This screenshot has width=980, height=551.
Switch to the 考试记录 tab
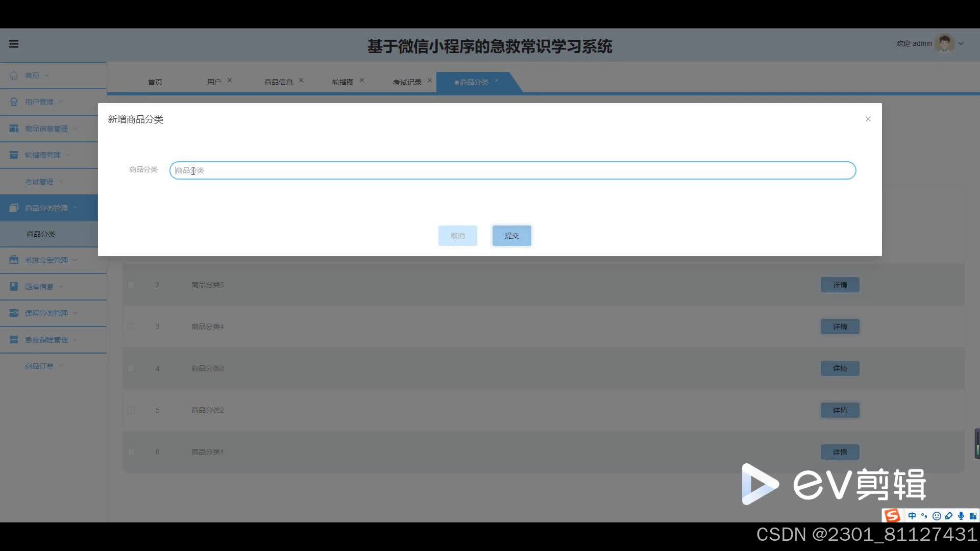click(x=407, y=82)
